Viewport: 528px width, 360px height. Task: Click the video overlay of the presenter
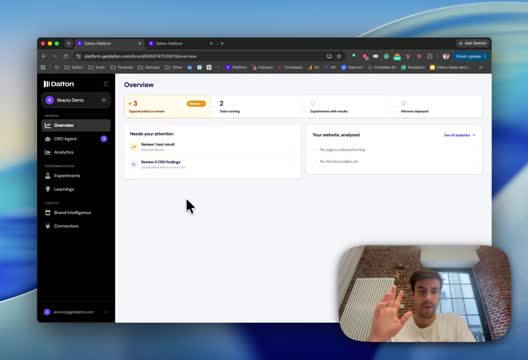pyautogui.click(x=425, y=294)
